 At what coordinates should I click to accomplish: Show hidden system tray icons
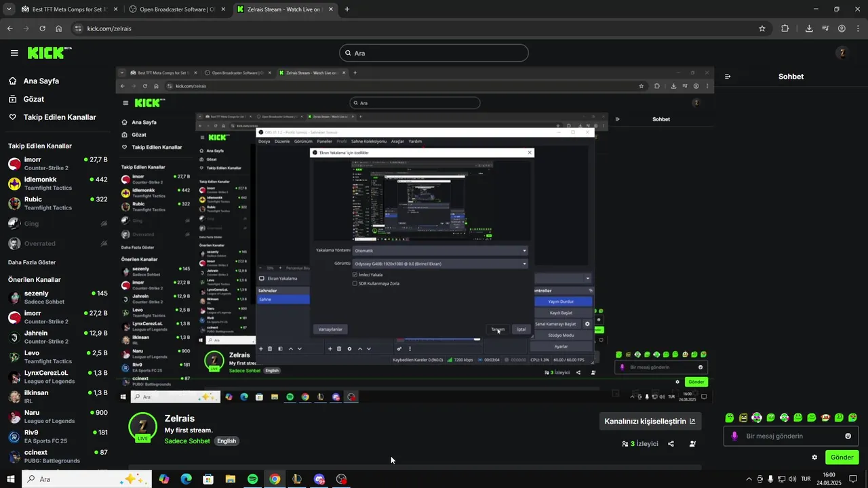tap(749, 479)
